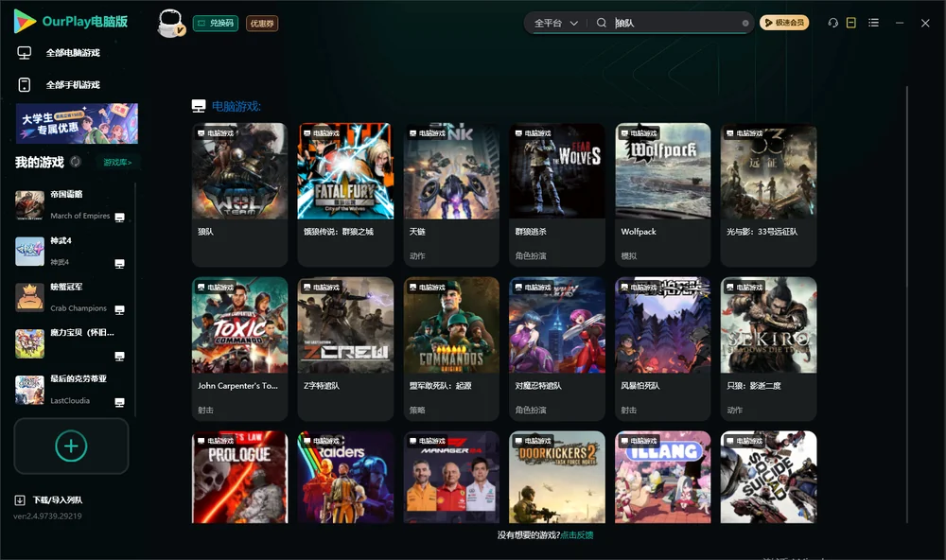Select 全部手机游戏 sidebar item
Viewport: 946px width, 560px height.
[73, 85]
